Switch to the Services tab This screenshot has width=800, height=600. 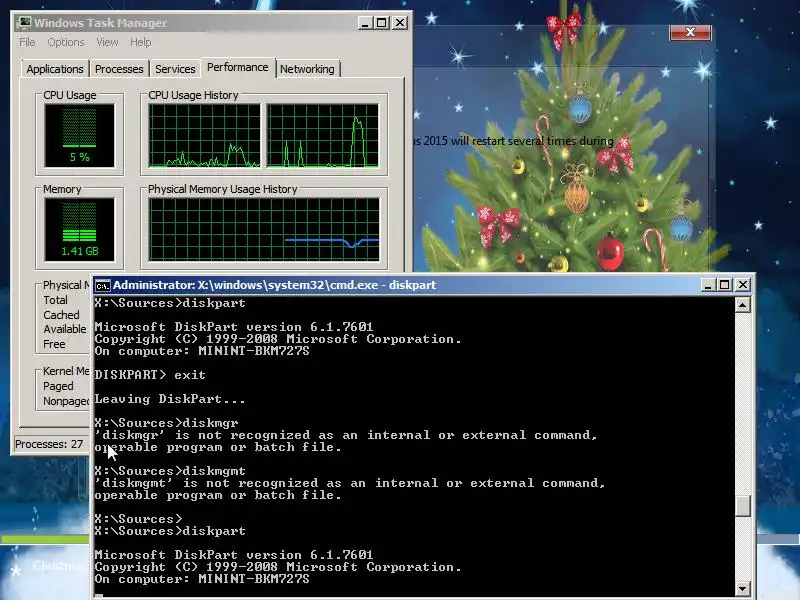175,69
